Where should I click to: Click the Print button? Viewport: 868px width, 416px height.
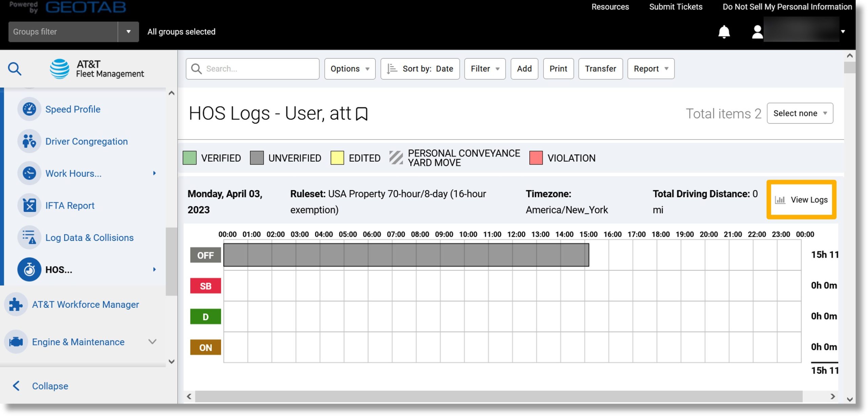(x=558, y=69)
